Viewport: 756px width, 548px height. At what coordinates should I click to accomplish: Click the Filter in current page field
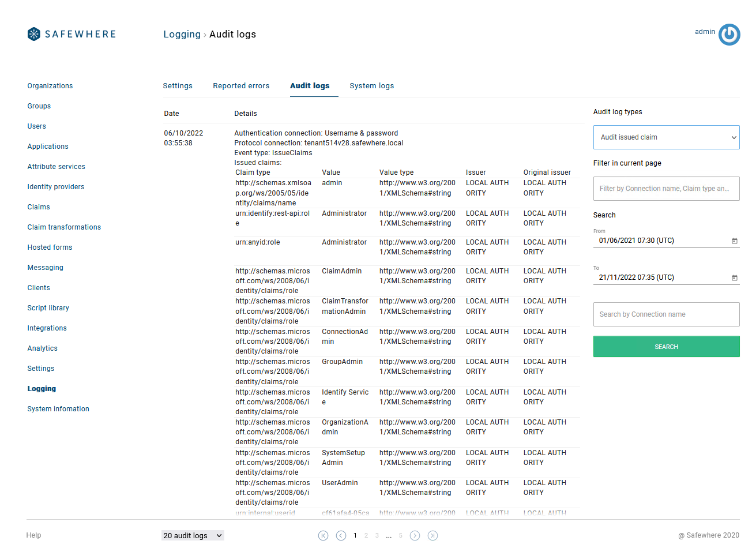tap(666, 189)
